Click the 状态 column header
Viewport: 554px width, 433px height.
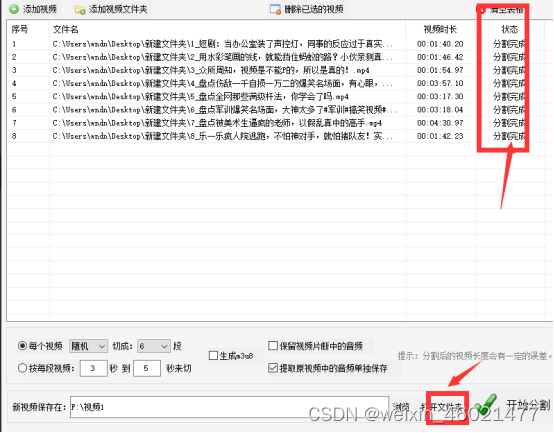509,29
